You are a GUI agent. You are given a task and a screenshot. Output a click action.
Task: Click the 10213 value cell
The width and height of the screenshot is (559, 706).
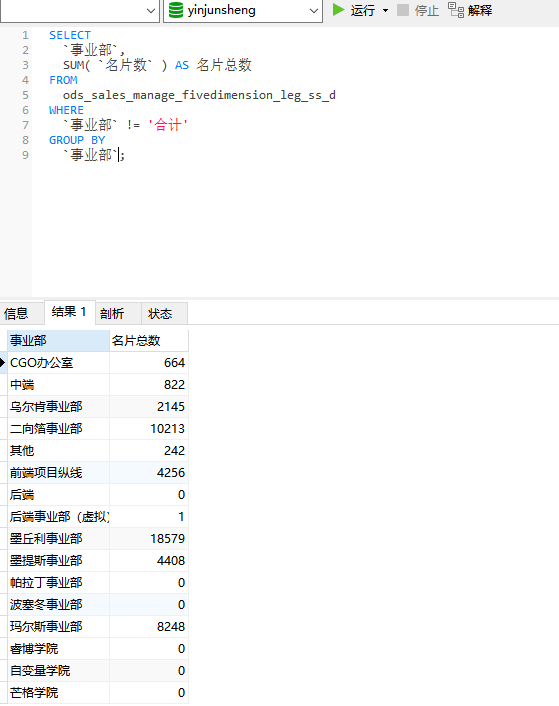pyautogui.click(x=149, y=429)
